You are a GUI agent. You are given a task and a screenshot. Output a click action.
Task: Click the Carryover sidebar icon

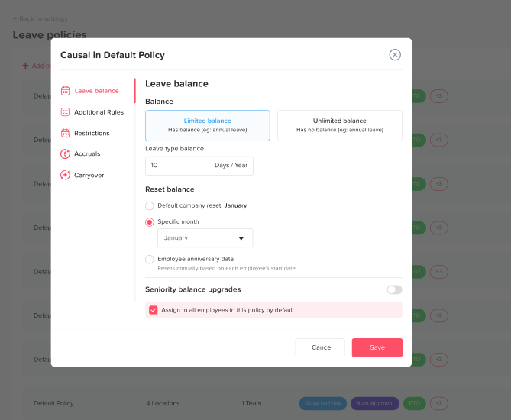coord(66,175)
